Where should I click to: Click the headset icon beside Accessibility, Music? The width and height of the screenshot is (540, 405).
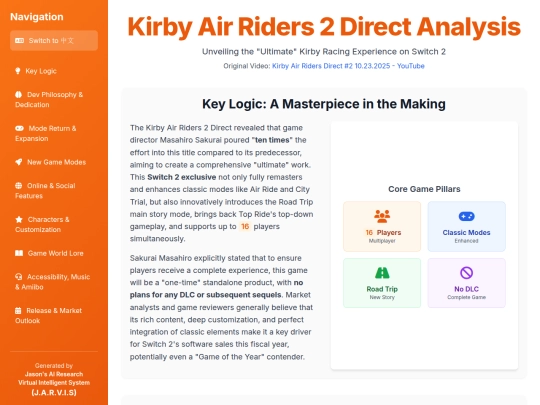pyautogui.click(x=19, y=277)
